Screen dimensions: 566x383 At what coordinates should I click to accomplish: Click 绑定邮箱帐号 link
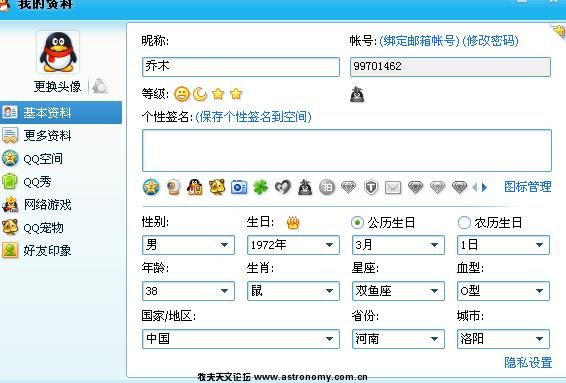point(419,41)
